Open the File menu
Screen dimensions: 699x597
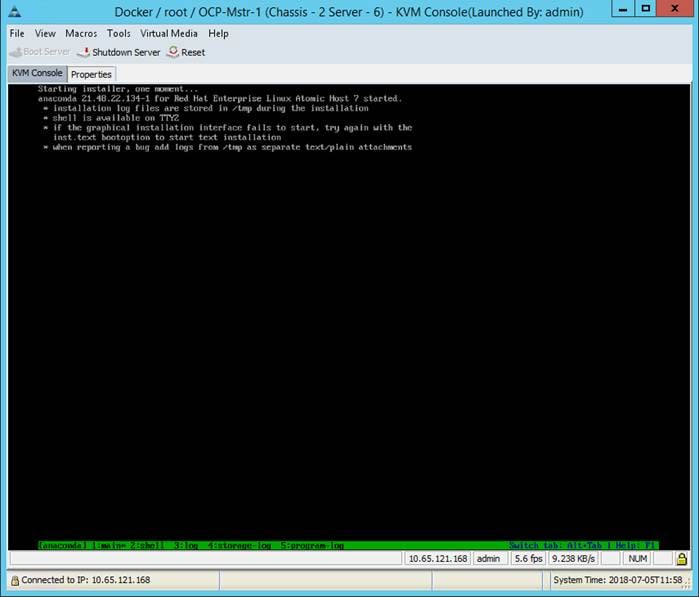(x=17, y=33)
